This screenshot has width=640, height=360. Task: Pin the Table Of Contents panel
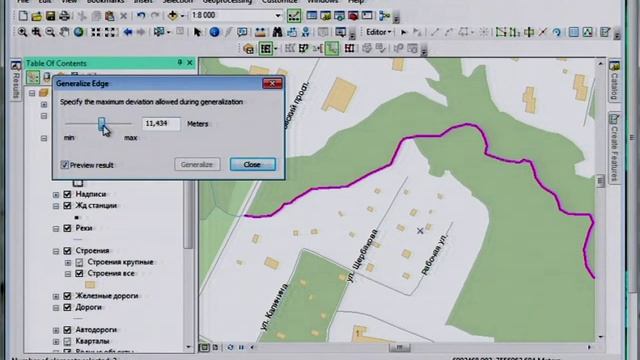click(180, 62)
